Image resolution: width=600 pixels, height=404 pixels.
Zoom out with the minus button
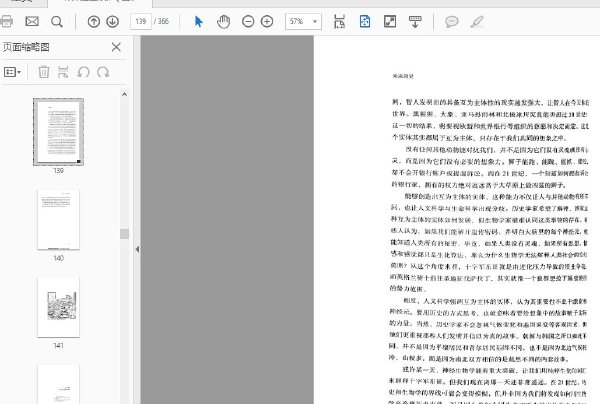[248, 21]
